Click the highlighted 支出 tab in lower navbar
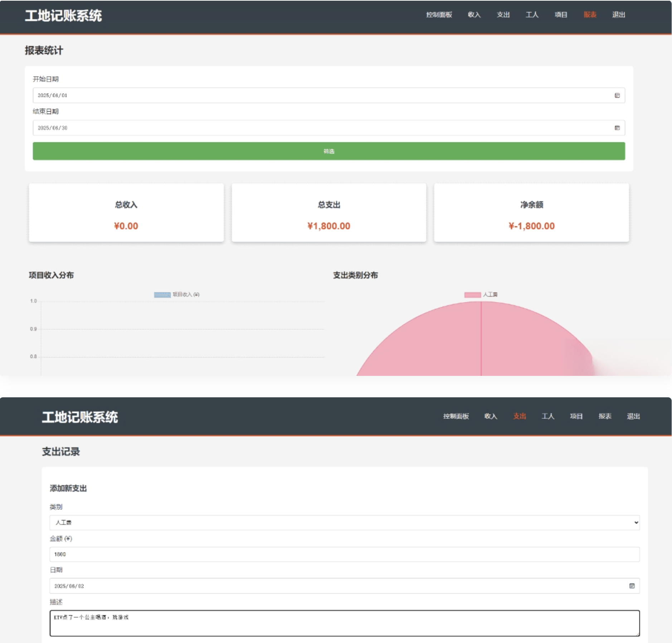The image size is (672, 643). point(519,416)
